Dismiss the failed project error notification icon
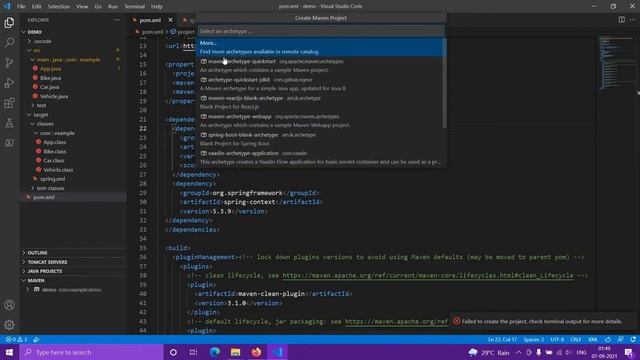 [457, 321]
